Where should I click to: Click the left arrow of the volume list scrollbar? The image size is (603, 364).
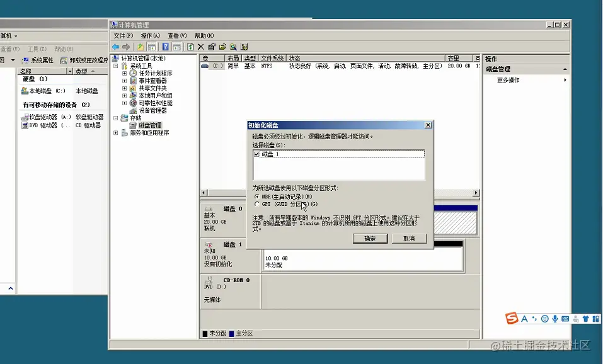(204, 193)
